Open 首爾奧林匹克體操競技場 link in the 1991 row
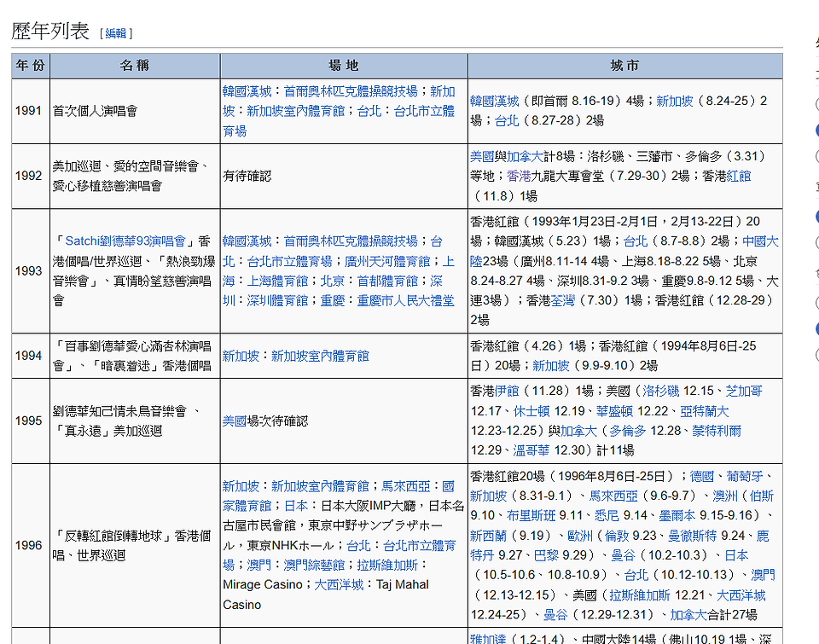819x644 pixels. pyautogui.click(x=351, y=91)
